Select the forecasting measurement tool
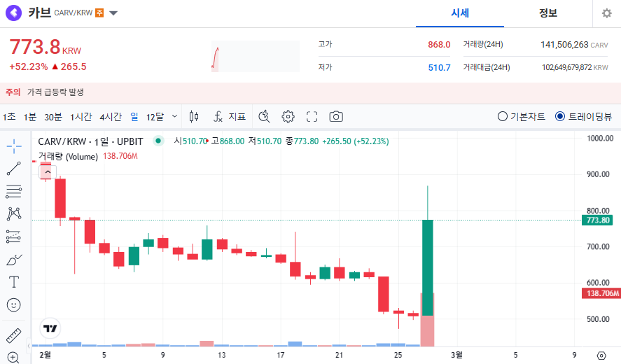The height and width of the screenshot is (364, 621). click(x=14, y=237)
